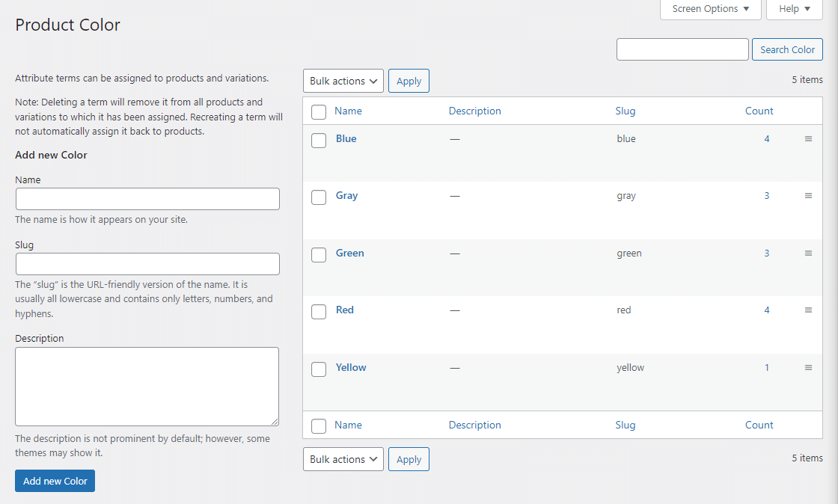The height and width of the screenshot is (504, 838).
Task: Click inside the Name input field
Action: 147,199
